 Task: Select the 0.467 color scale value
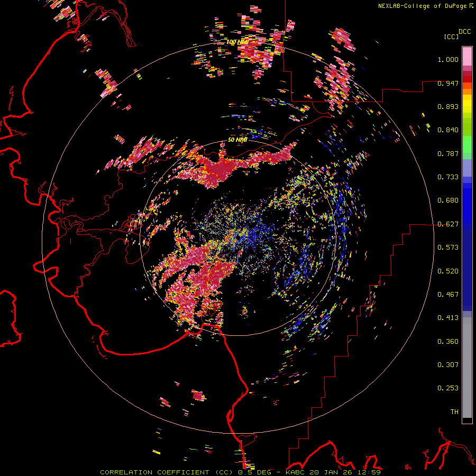448,295
